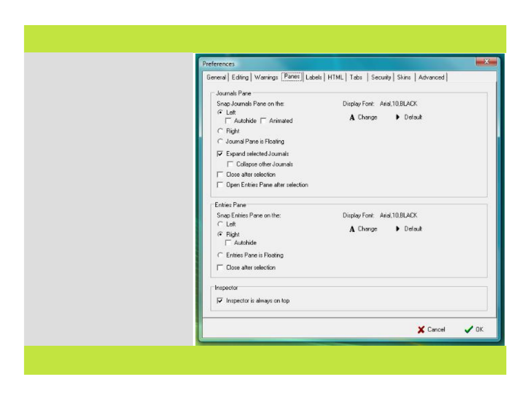Choose Entries Pane is Floating

tap(220, 255)
